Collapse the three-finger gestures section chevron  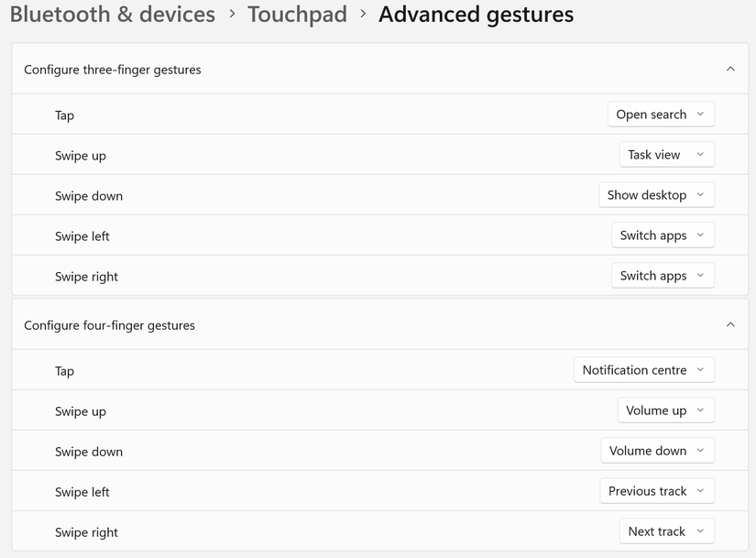730,69
